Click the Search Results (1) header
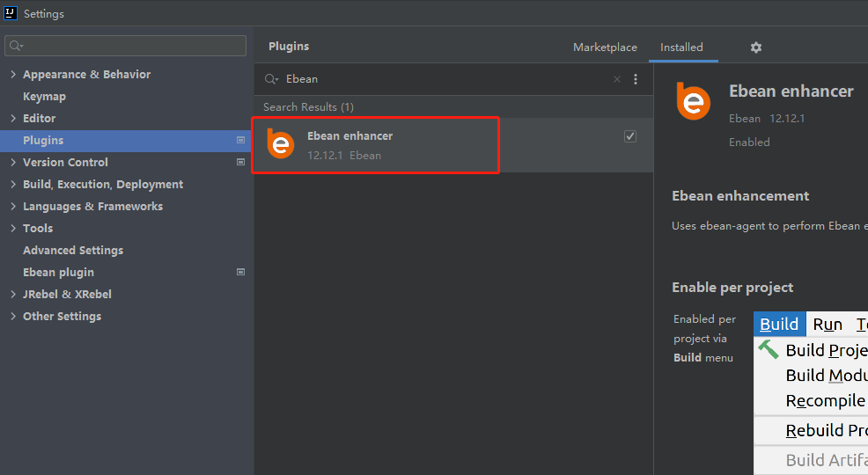Screen dimensions: 868x475 point(308,107)
